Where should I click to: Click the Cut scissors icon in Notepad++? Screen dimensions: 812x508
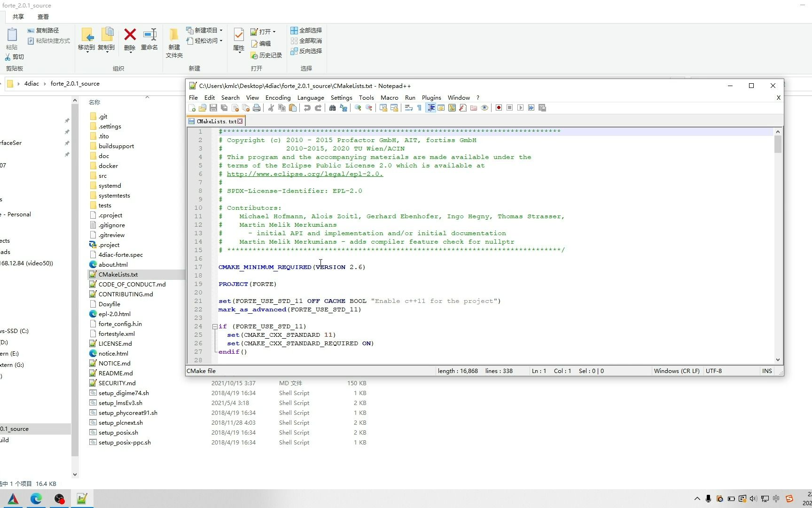271,108
